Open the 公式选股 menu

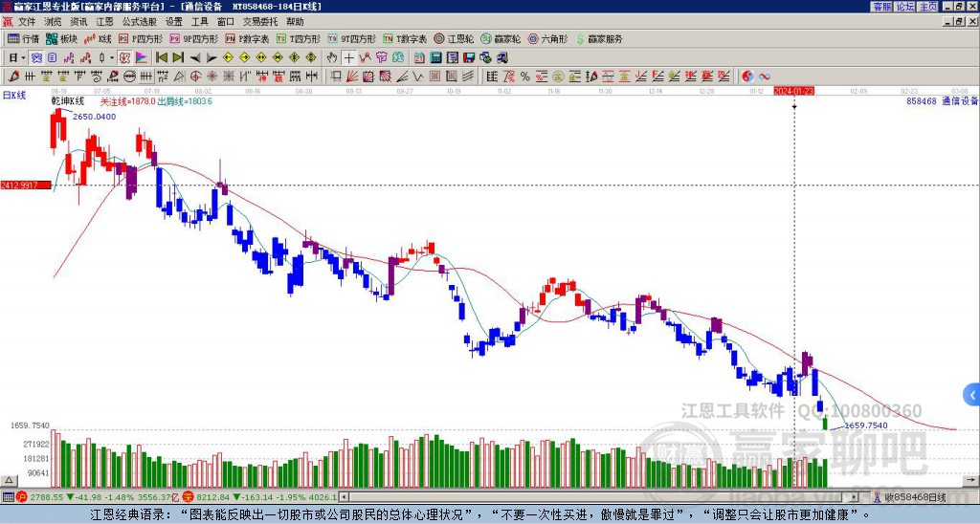pyautogui.click(x=140, y=22)
